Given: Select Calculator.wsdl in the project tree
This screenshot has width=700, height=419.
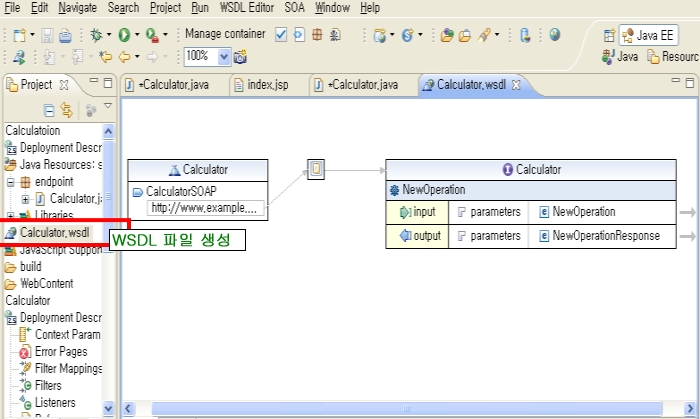Looking at the screenshot, I should tap(54, 233).
